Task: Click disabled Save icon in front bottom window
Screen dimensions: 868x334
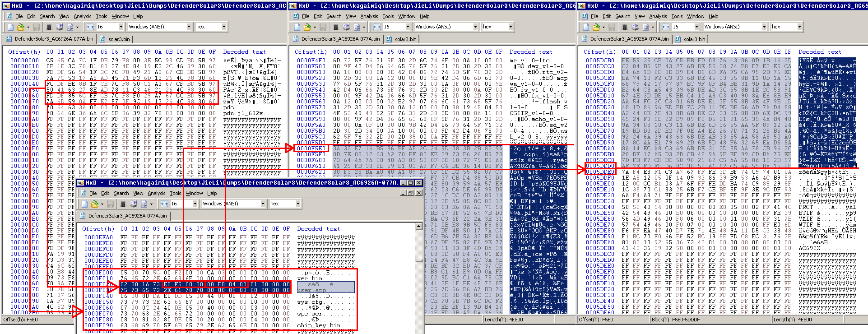Action: (111, 204)
